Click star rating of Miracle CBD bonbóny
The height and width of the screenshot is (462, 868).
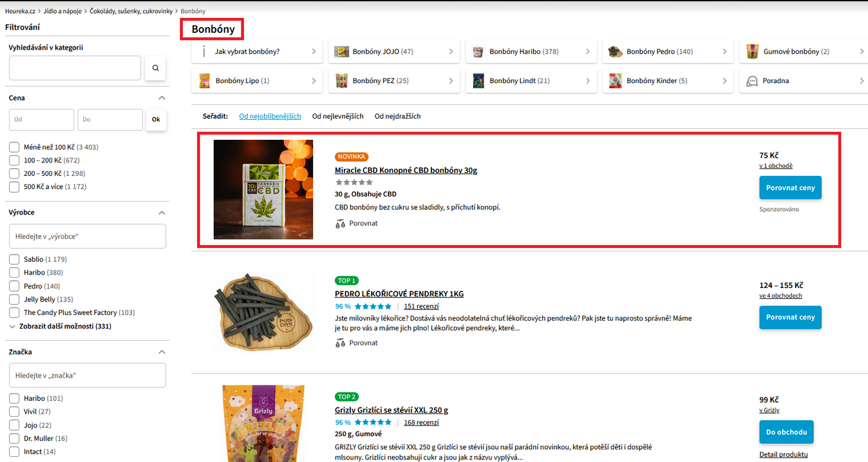coord(354,182)
